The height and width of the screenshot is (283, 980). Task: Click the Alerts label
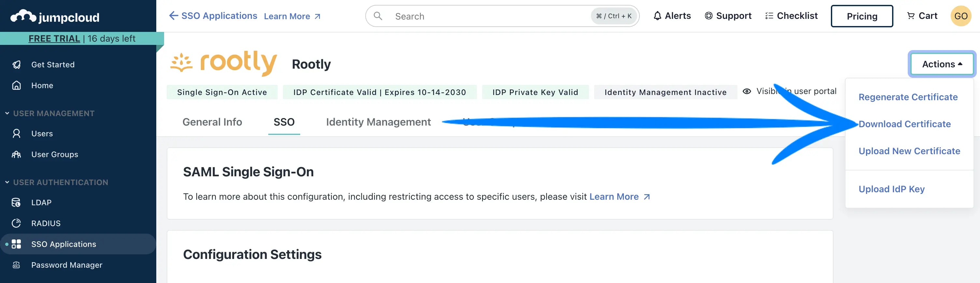tap(678, 16)
